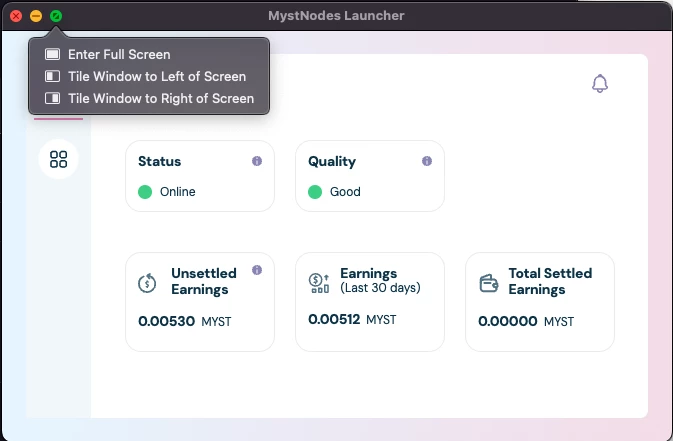
Task: Click the 0.00530 MYST unsettled value
Action: coord(185,321)
